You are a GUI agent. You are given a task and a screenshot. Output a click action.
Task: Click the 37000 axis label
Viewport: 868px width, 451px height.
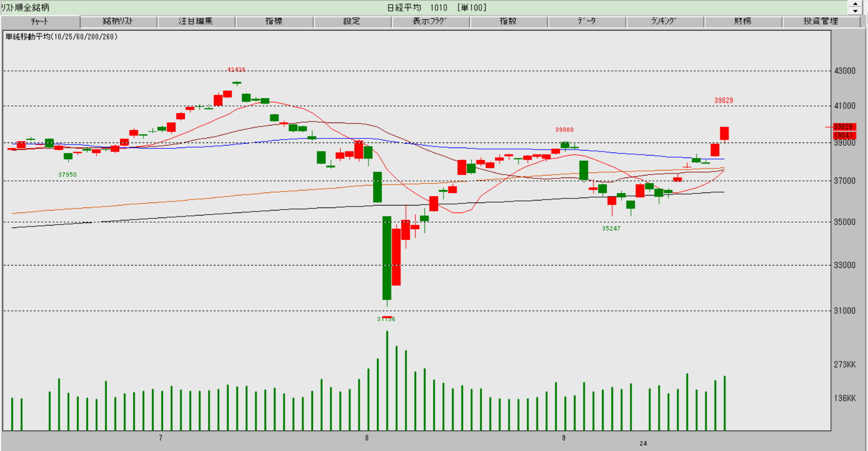click(x=845, y=181)
